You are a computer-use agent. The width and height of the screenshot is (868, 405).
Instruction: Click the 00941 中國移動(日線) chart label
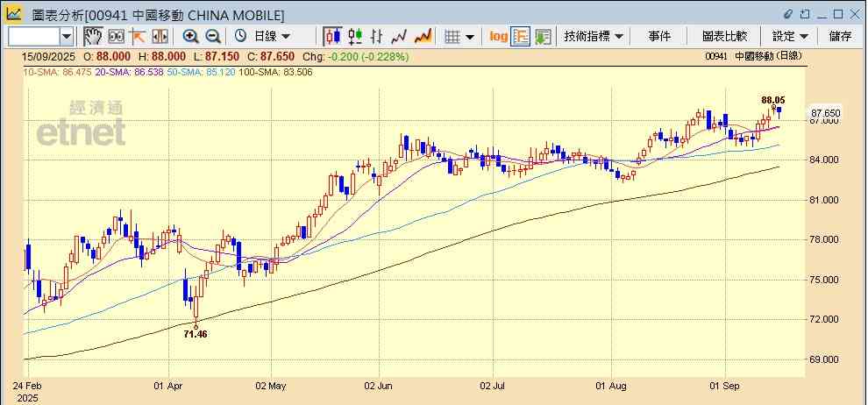point(753,56)
